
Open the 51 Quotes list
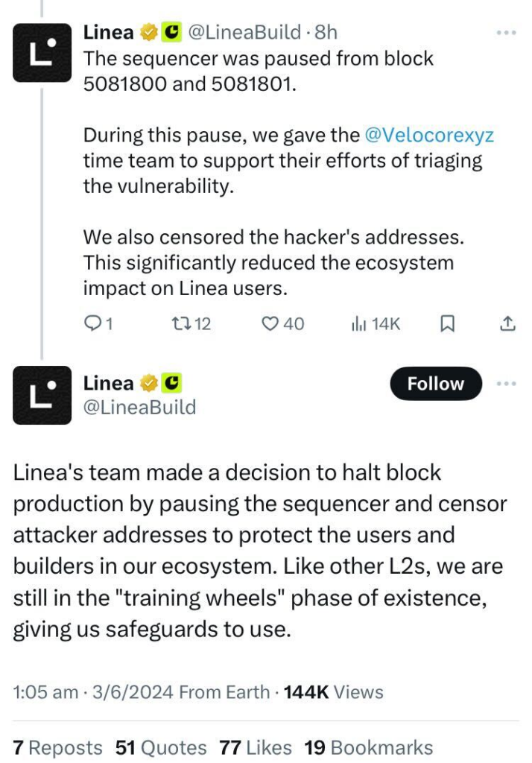pos(161,748)
